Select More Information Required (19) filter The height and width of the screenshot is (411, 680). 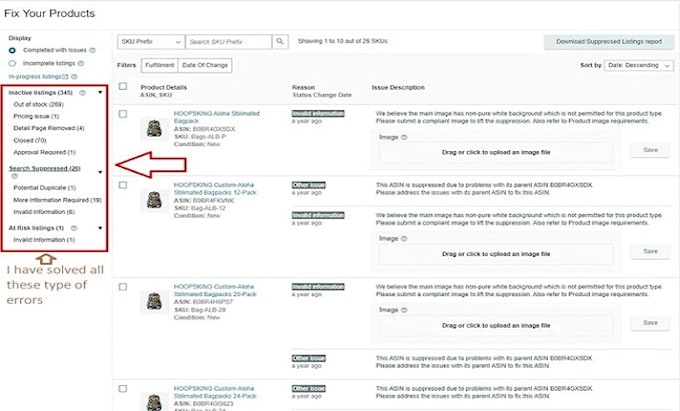point(58,200)
